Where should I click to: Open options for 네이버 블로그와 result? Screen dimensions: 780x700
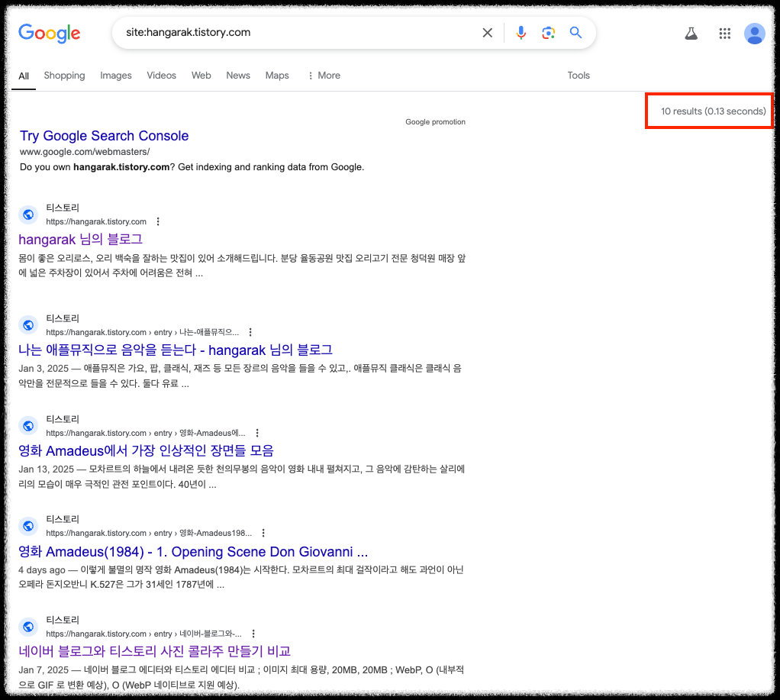(x=253, y=634)
